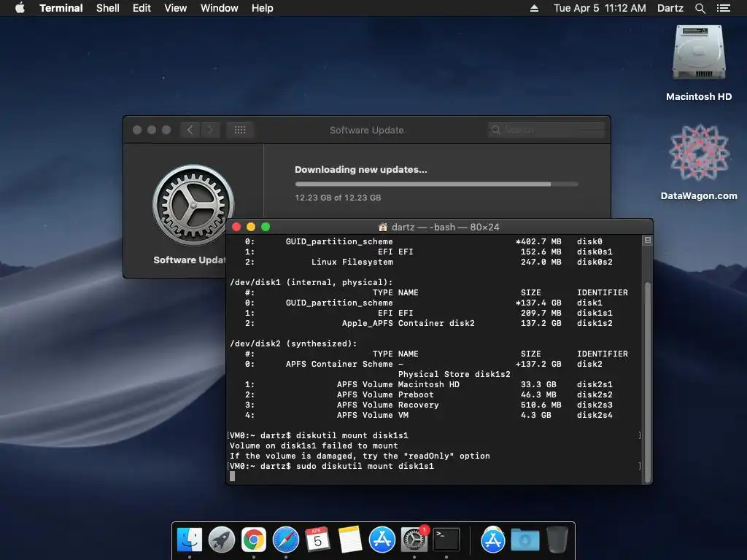This screenshot has height=560, width=747.
Task: Click the Software Update gear icon
Action: [193, 205]
